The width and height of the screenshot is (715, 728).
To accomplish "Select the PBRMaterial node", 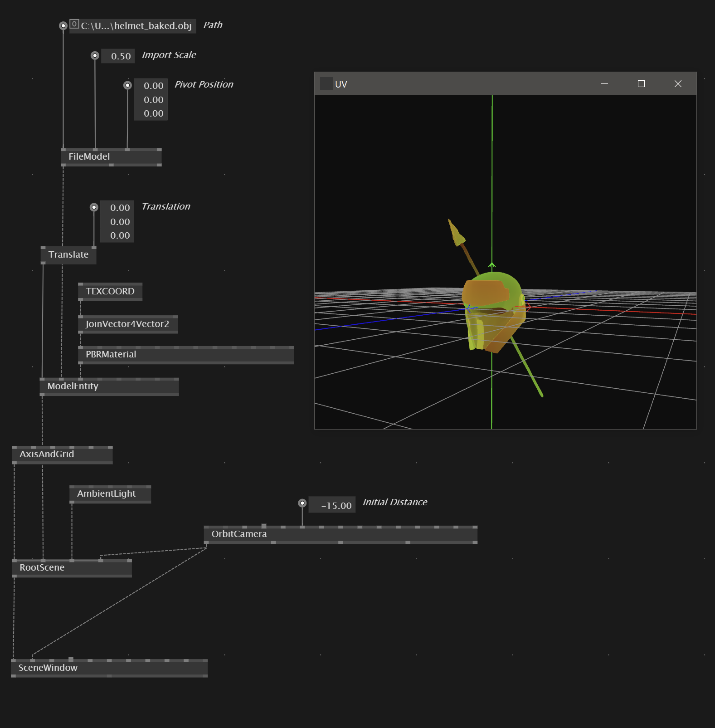I will pyautogui.click(x=186, y=355).
